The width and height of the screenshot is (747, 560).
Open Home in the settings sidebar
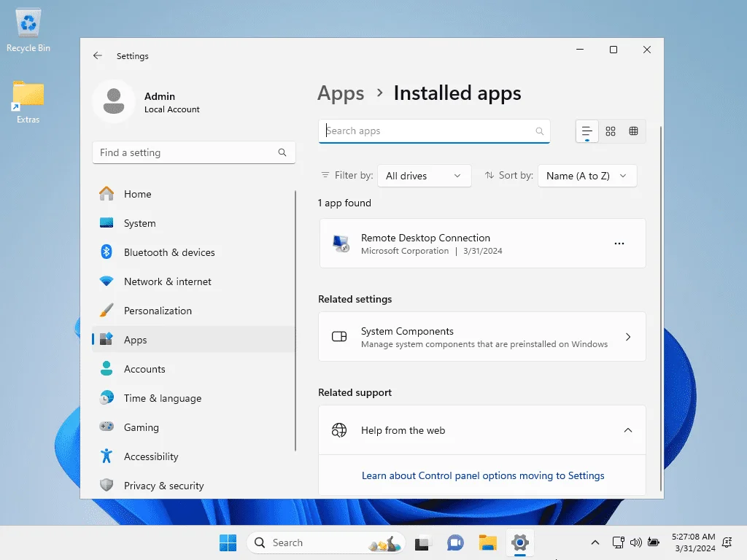coord(193,194)
